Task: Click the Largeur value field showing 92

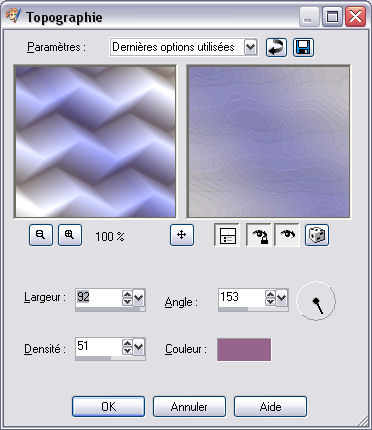Action: coord(99,297)
